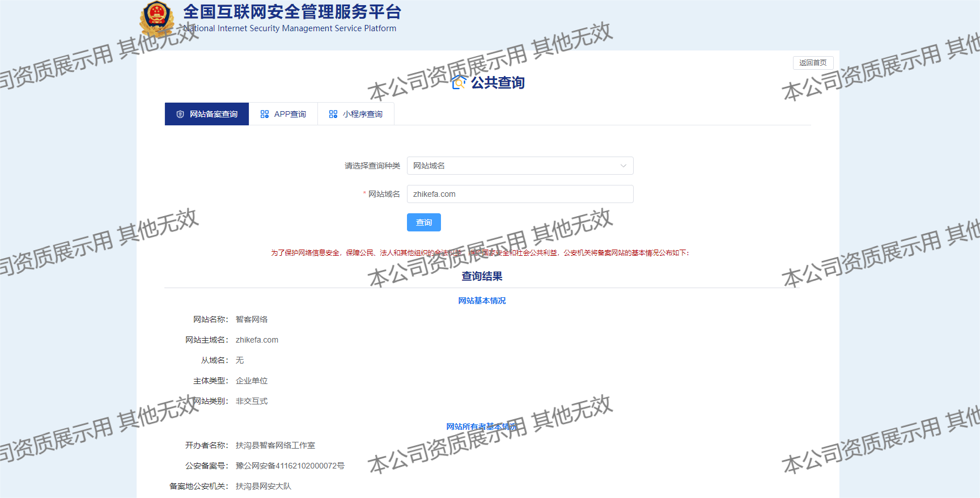Select the 主体类型 value 企业单位

coord(252,381)
